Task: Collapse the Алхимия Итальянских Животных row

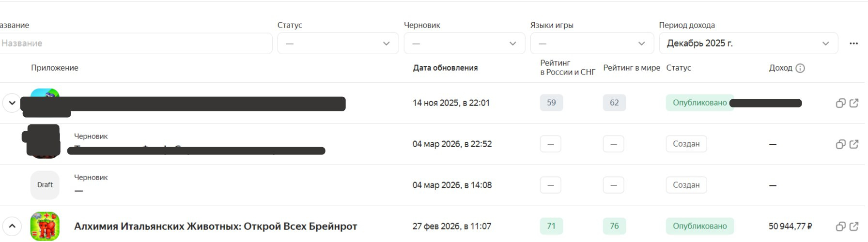Action: pyautogui.click(x=12, y=226)
